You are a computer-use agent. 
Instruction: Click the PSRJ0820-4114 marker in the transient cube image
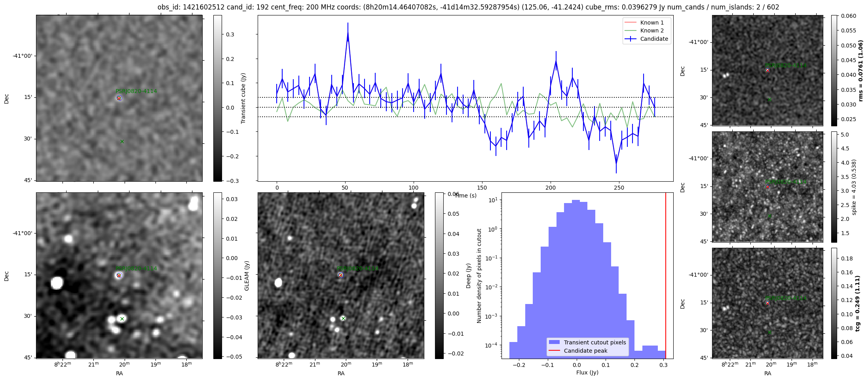pyautogui.click(x=119, y=98)
